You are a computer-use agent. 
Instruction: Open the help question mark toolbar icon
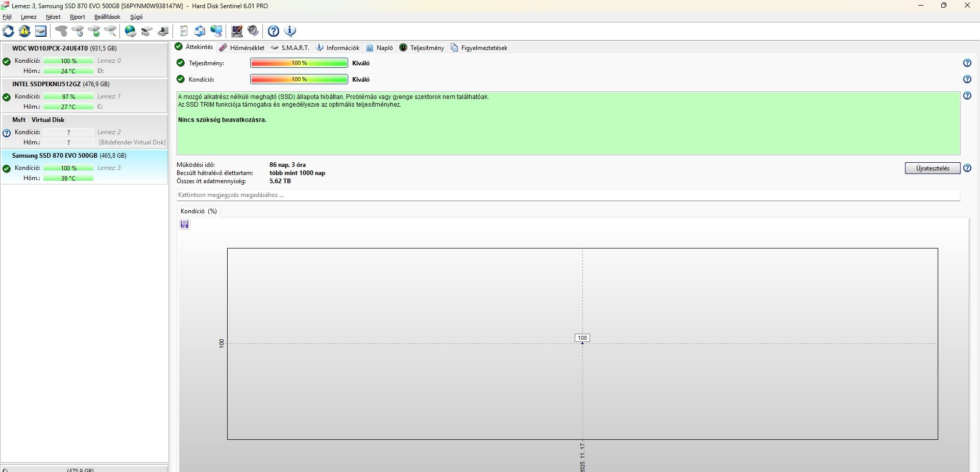(274, 31)
